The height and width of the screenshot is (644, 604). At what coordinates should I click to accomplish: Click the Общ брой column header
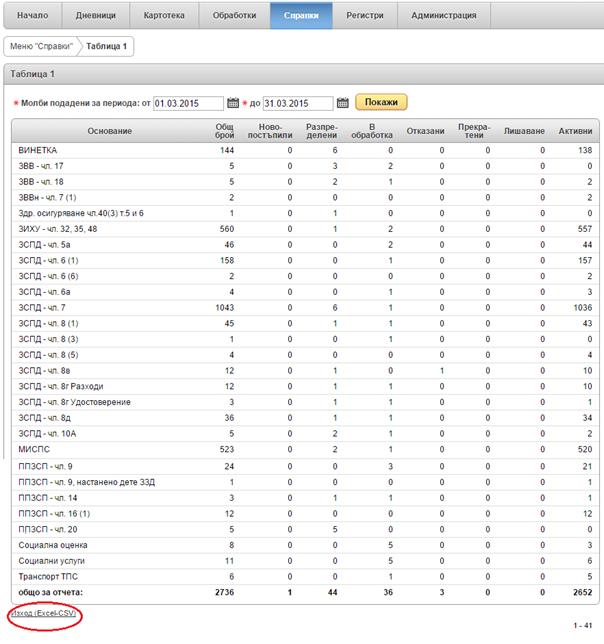(225, 131)
